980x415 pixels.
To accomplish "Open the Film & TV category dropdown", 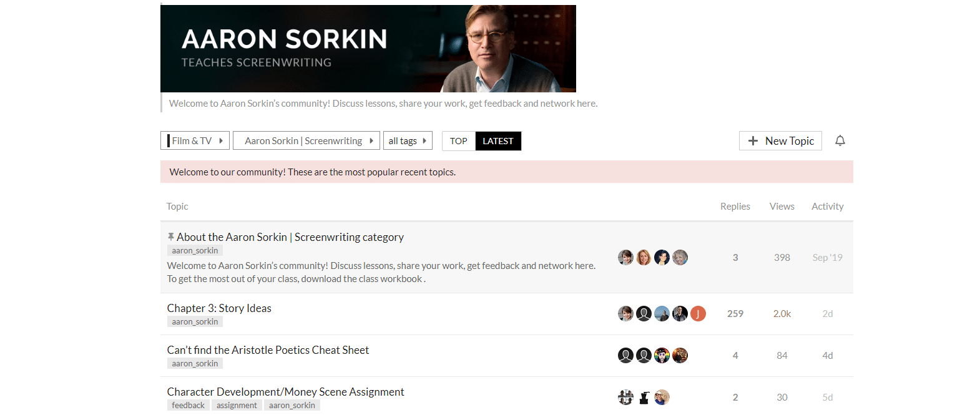I will pos(195,140).
